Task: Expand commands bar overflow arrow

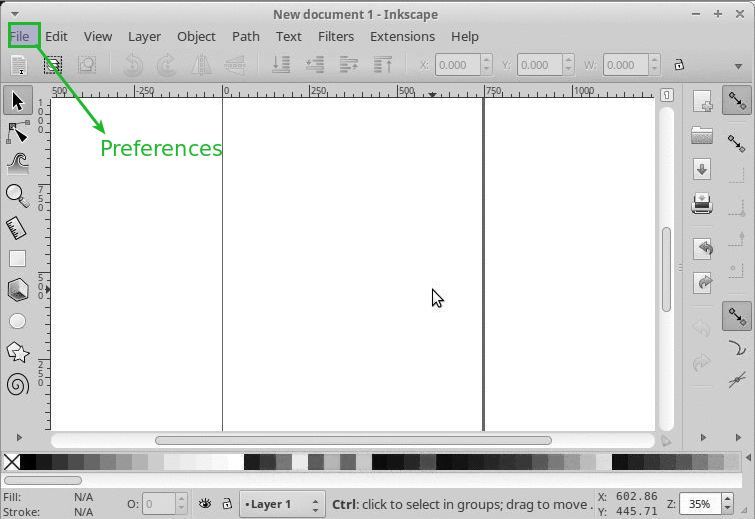Action: point(703,437)
